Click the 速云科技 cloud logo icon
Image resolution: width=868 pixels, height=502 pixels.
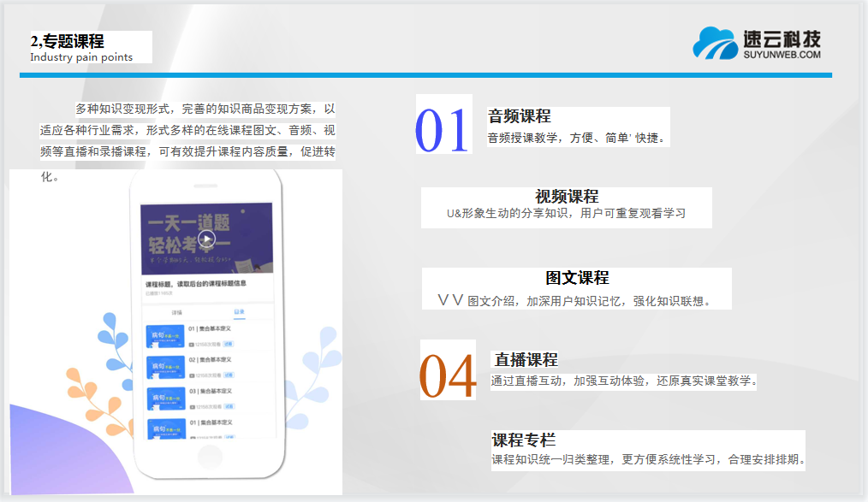click(x=715, y=44)
